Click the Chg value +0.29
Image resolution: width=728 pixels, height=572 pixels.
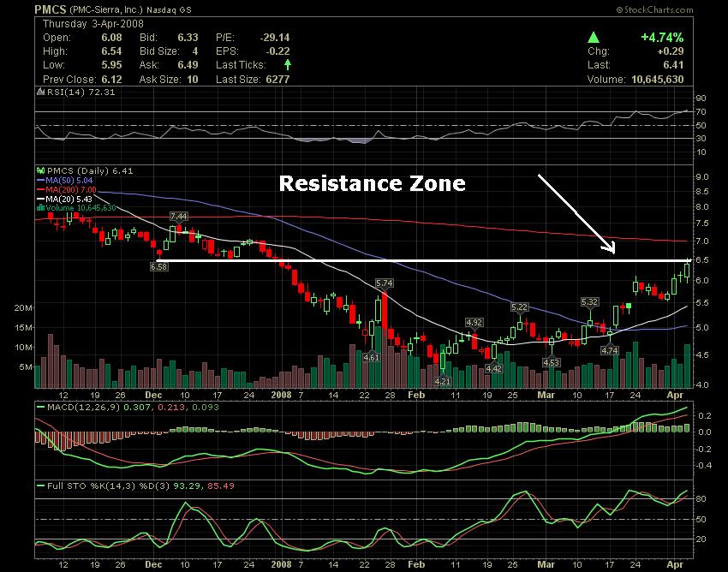[671, 51]
